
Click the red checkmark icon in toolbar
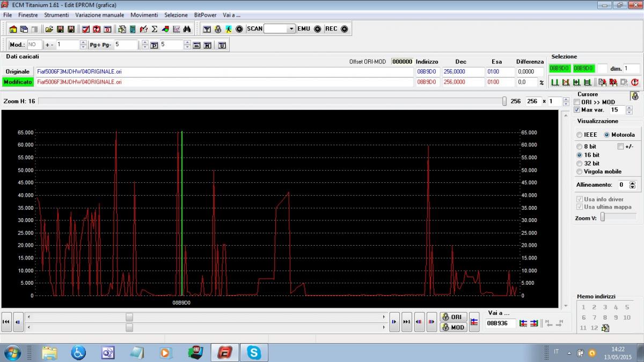click(x=86, y=29)
